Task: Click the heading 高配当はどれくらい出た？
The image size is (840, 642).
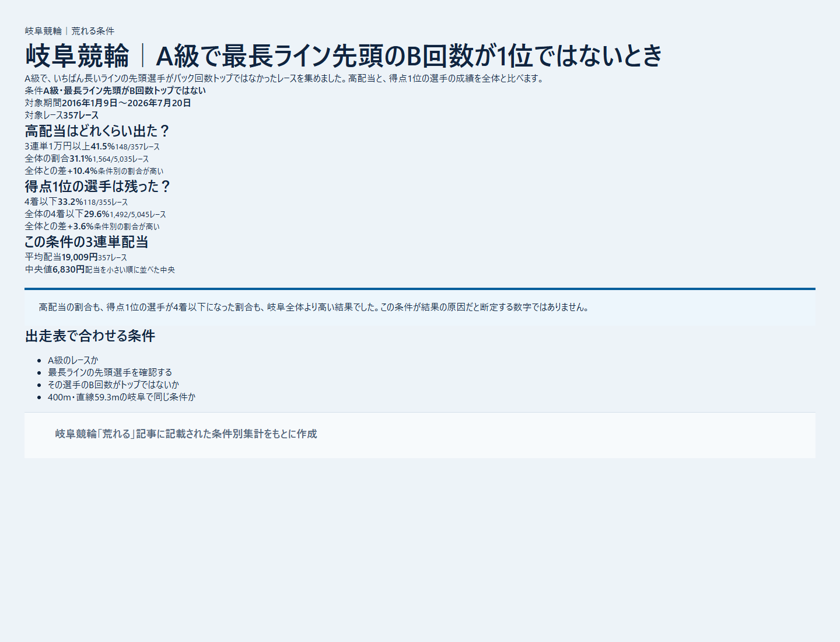Action: (x=97, y=131)
